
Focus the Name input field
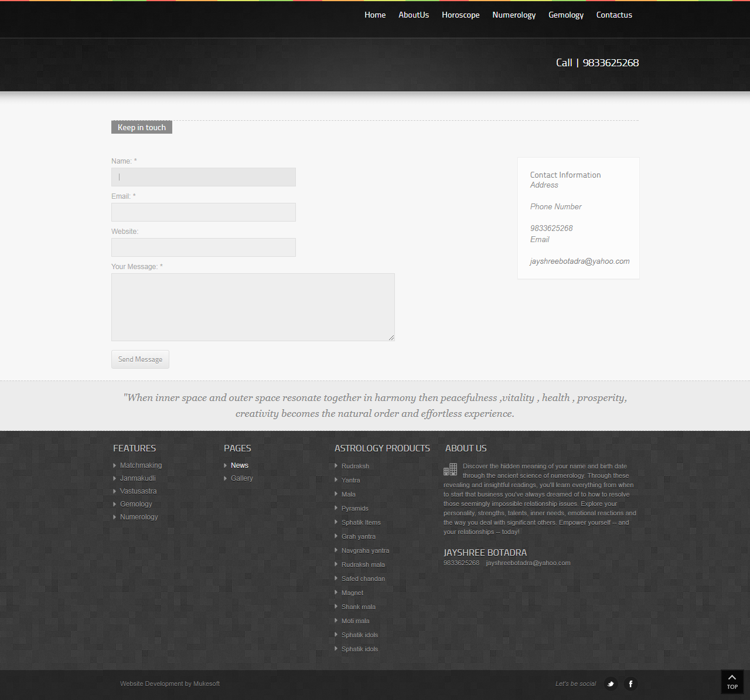(x=203, y=177)
